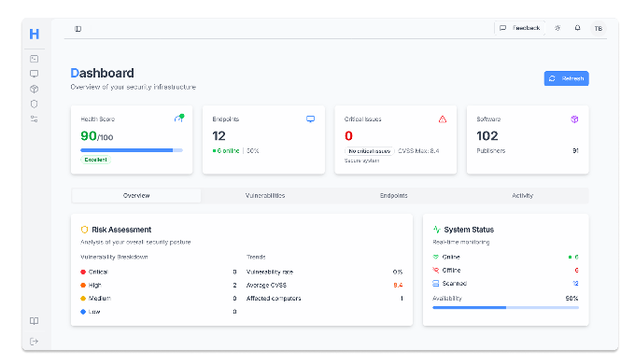
Task: Open the dashboard icon in the sidebar
Action: [x=34, y=59]
